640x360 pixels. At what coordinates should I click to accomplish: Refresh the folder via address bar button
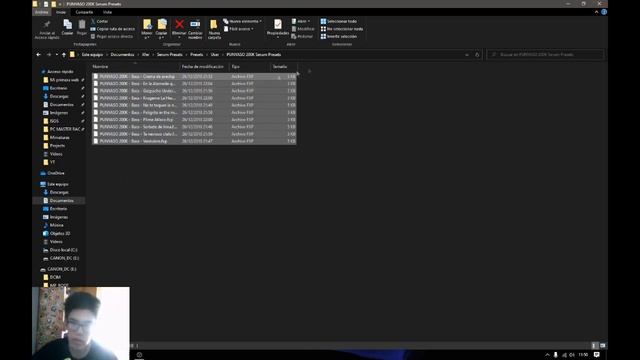pos(477,55)
